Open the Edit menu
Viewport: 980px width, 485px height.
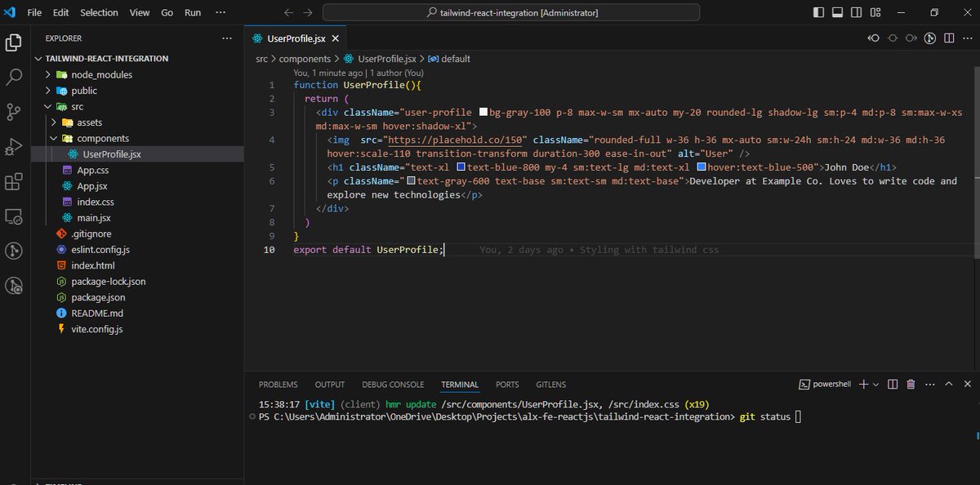[60, 13]
